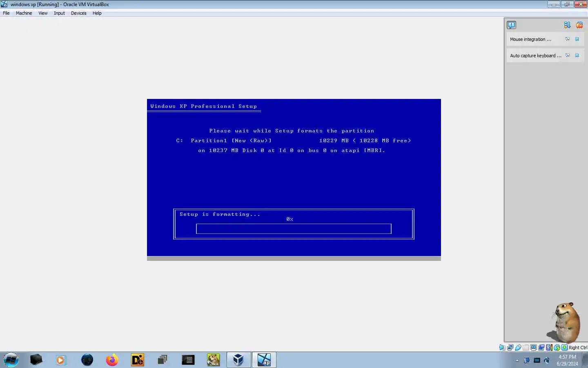Click the network system tray icon
The height and width of the screenshot is (368, 588).
(x=527, y=360)
